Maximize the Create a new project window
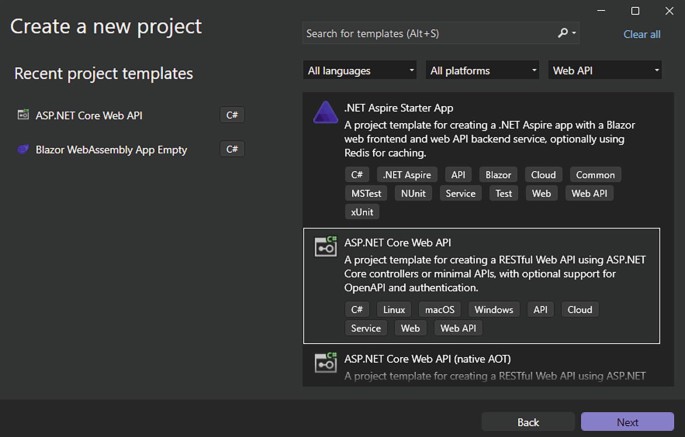Viewport: 685px width, 437px height. 635,10
